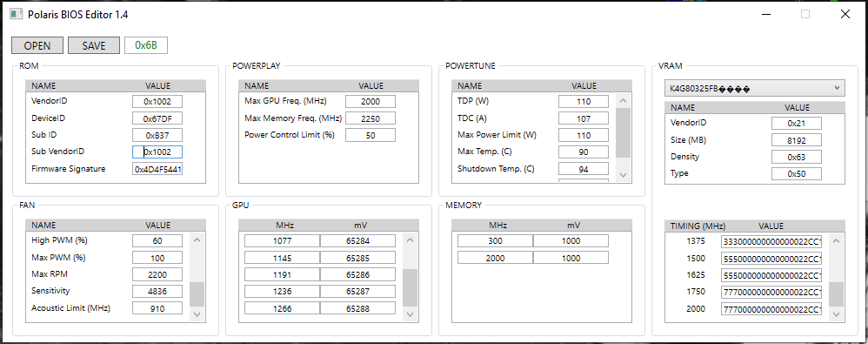Click the GPU list scroll-down arrow
Image resolution: width=868 pixels, height=344 pixels.
point(410,314)
